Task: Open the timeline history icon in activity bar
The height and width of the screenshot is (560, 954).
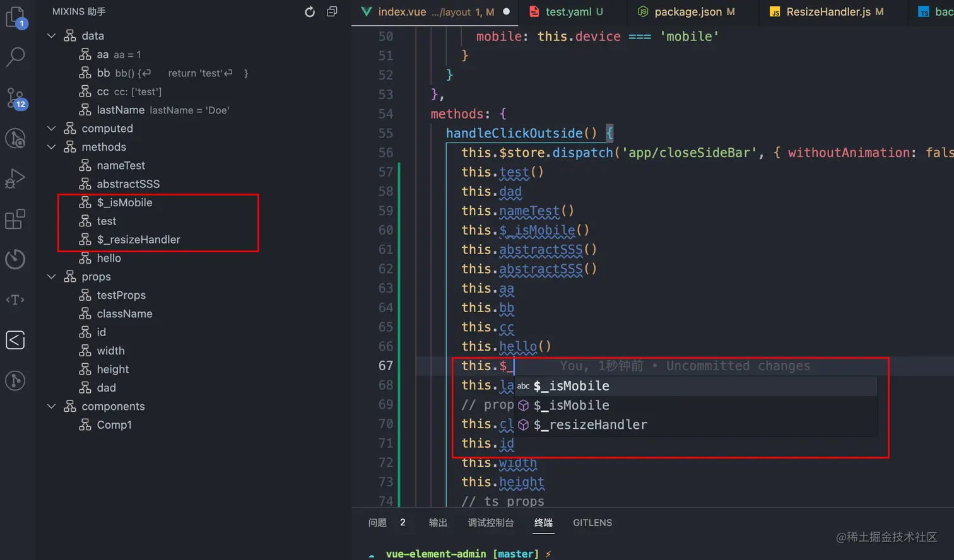Action: [x=15, y=259]
